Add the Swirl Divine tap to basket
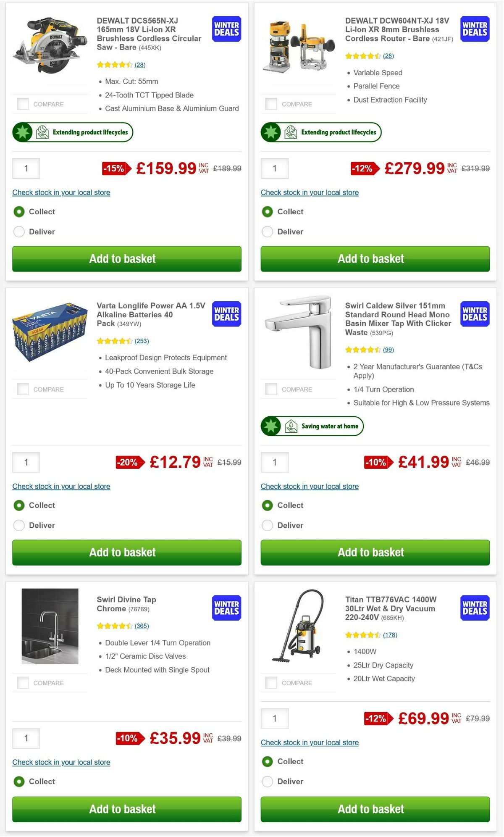The width and height of the screenshot is (504, 837). 123,809
